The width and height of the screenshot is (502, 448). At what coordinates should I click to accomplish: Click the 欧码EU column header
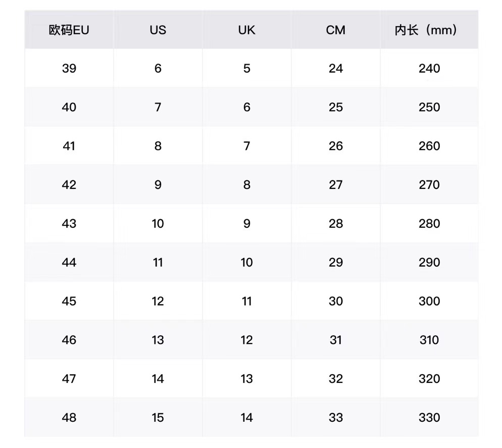[x=69, y=30]
